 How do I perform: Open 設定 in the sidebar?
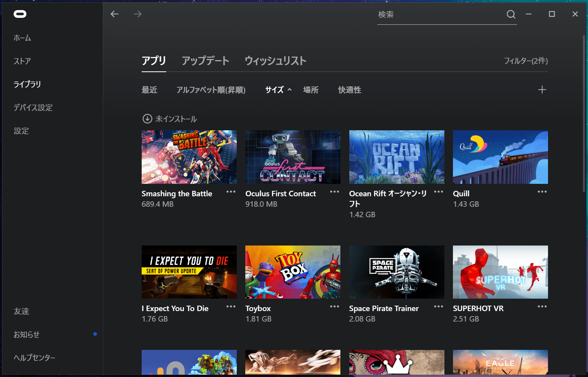pyautogui.click(x=21, y=131)
